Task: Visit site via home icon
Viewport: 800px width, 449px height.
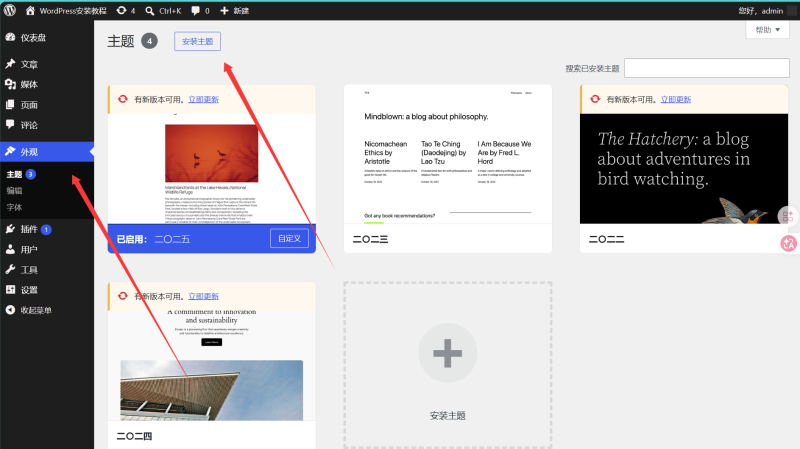Action: [x=30, y=10]
